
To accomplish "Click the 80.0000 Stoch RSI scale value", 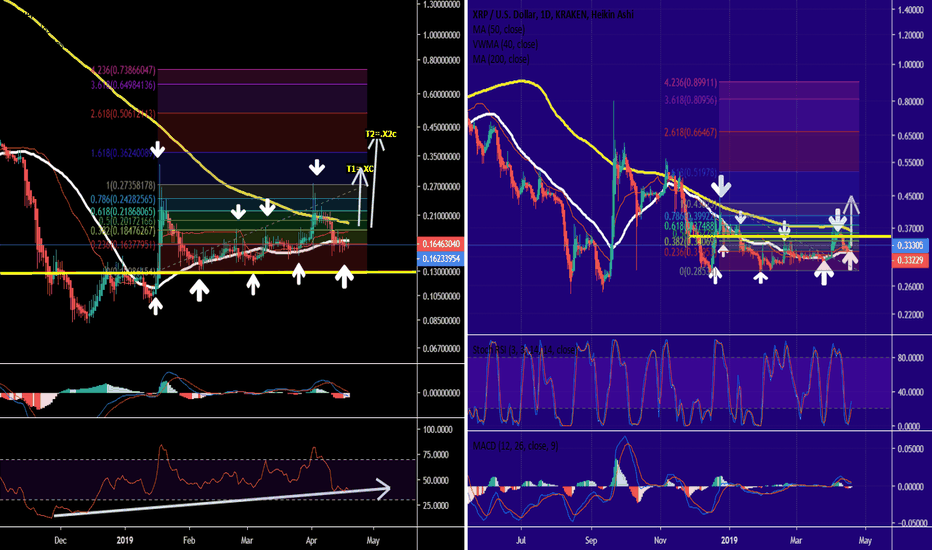I will tap(911, 358).
